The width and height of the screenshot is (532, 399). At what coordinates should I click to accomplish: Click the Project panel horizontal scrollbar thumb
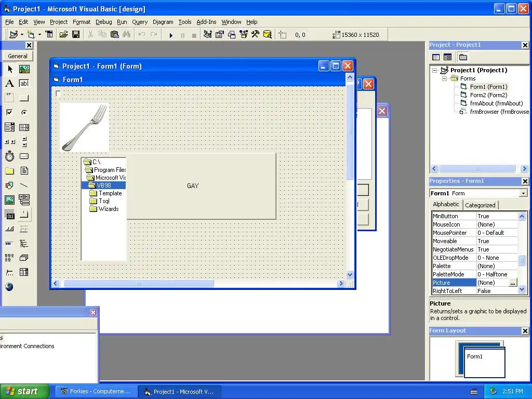pyautogui.click(x=477, y=169)
